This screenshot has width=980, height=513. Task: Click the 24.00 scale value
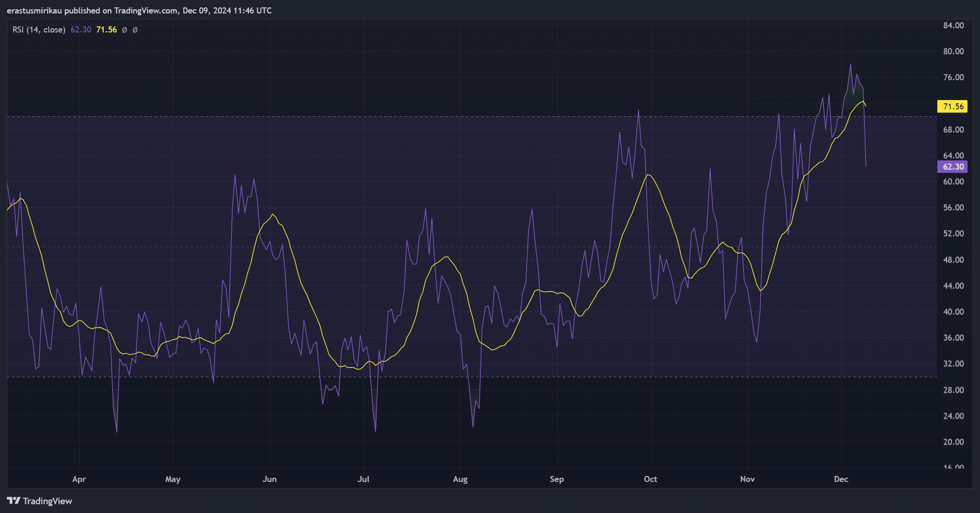click(x=954, y=416)
